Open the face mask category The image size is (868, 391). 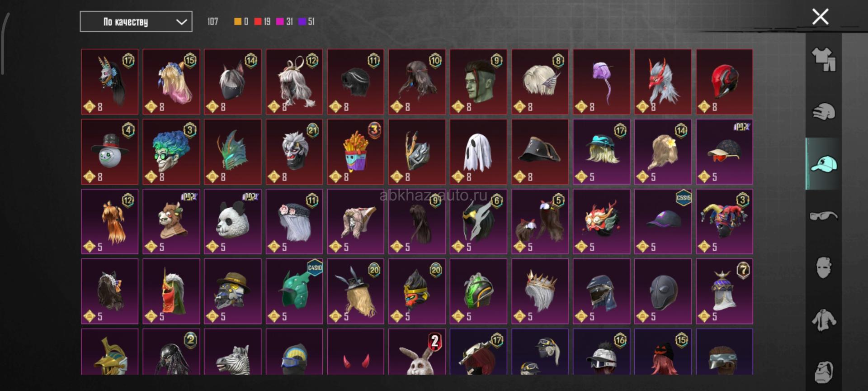point(824,268)
